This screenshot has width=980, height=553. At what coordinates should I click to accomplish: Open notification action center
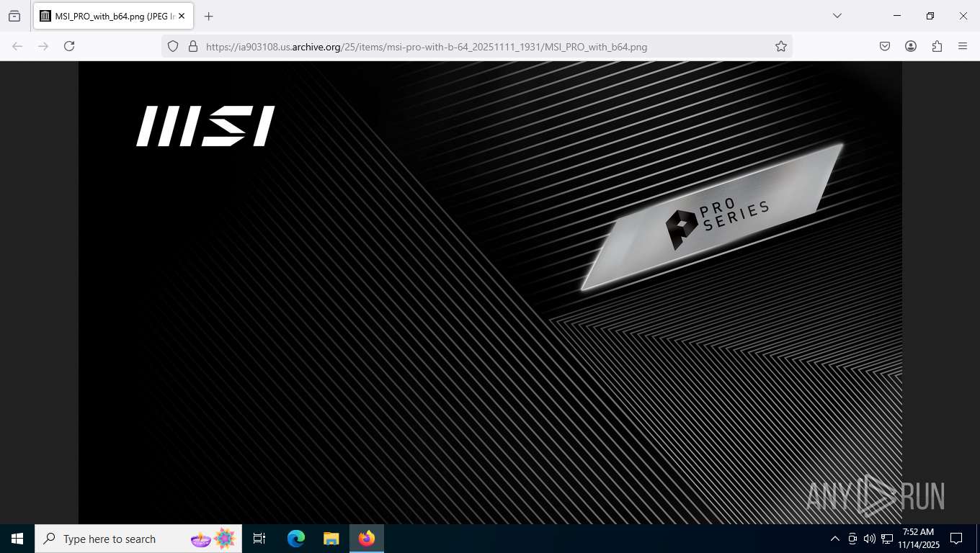click(957, 539)
